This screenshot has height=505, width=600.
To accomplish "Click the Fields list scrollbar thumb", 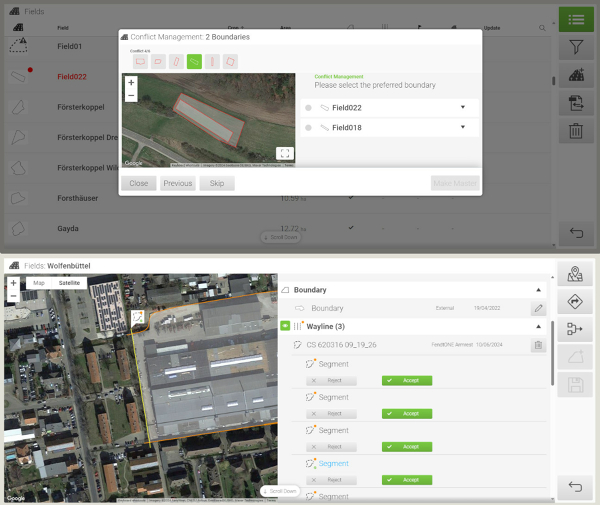I will pyautogui.click(x=554, y=81).
